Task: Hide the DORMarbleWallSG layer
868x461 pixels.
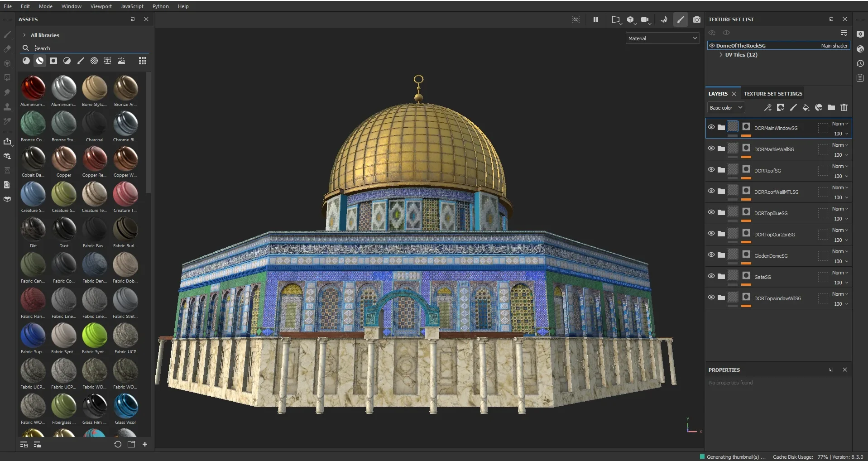Action: 711,149
